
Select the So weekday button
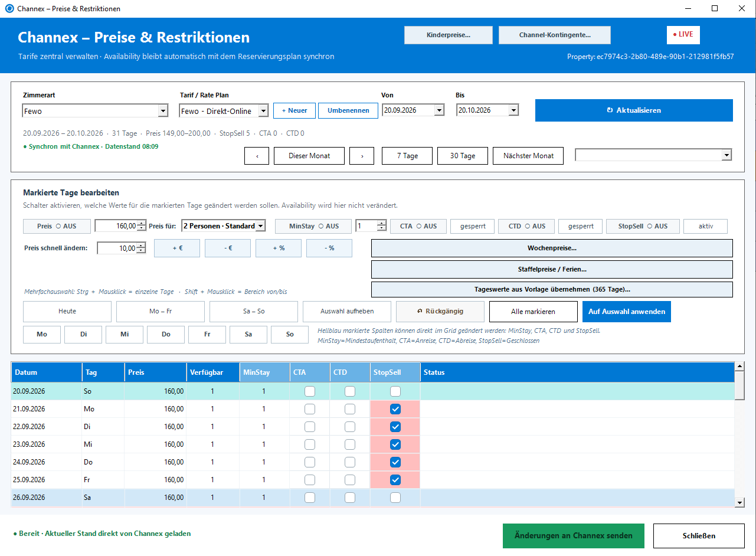point(290,334)
